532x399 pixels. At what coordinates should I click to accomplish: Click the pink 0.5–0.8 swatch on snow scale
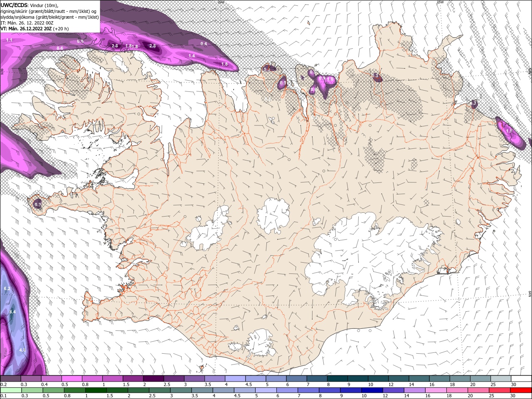(71, 379)
